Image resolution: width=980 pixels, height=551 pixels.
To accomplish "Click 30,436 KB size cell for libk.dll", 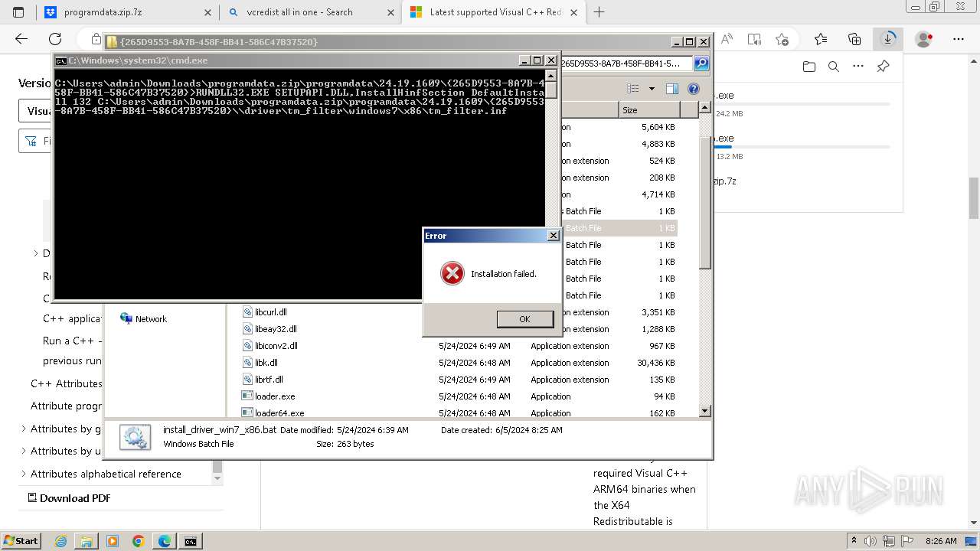I will pos(656,363).
